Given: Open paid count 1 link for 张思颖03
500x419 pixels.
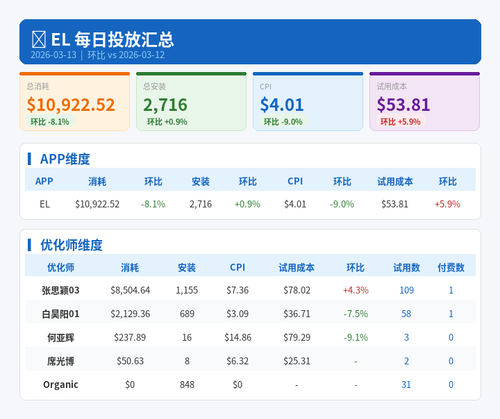Looking at the screenshot, I should 451,290.
